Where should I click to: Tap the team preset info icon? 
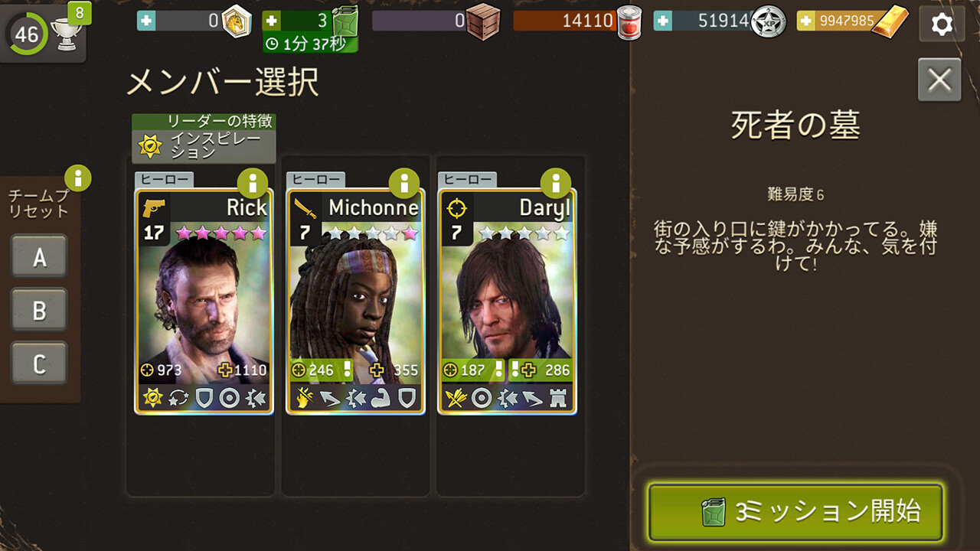78,178
